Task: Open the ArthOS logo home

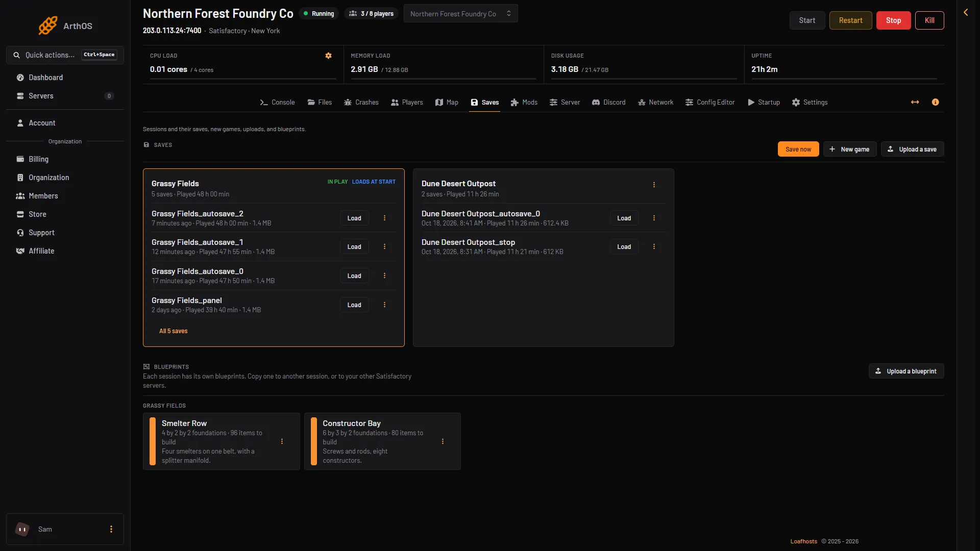Action: pyautogui.click(x=65, y=26)
